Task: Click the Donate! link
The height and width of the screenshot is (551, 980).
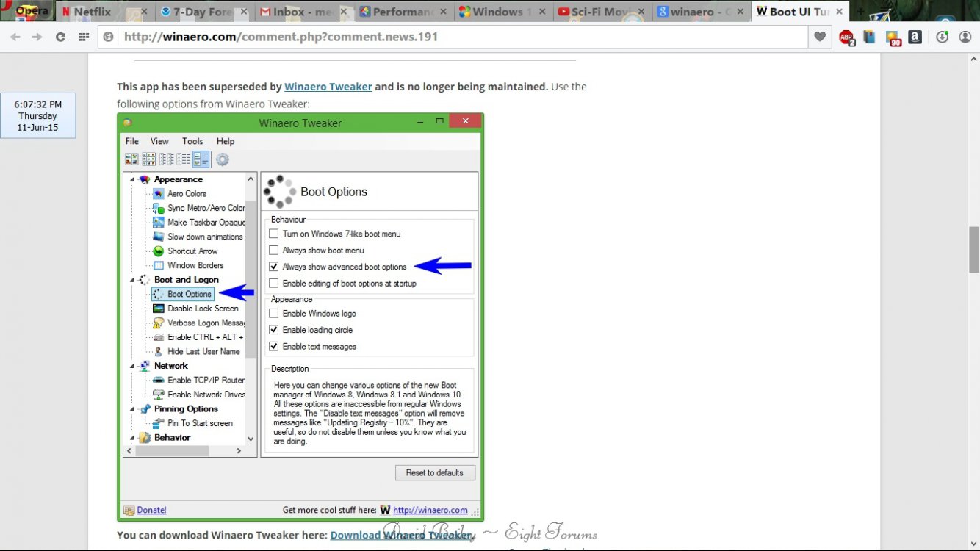Action: (151, 510)
